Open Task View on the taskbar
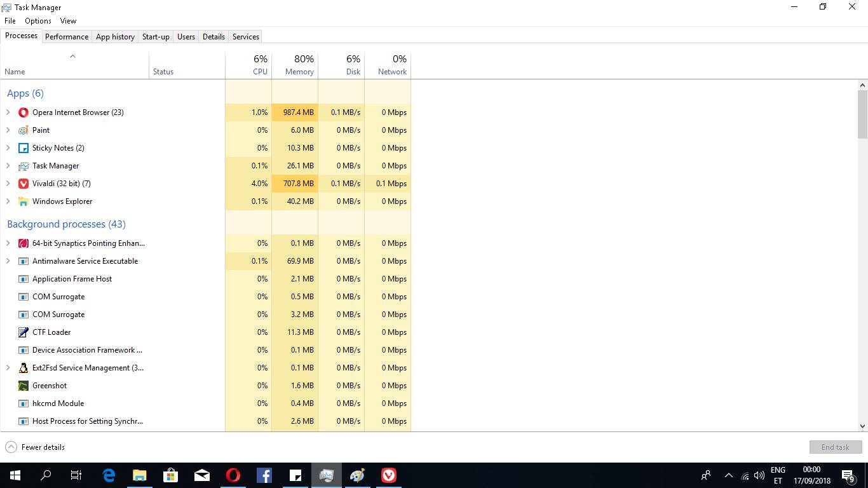Viewport: 868px width, 488px height. [x=76, y=475]
